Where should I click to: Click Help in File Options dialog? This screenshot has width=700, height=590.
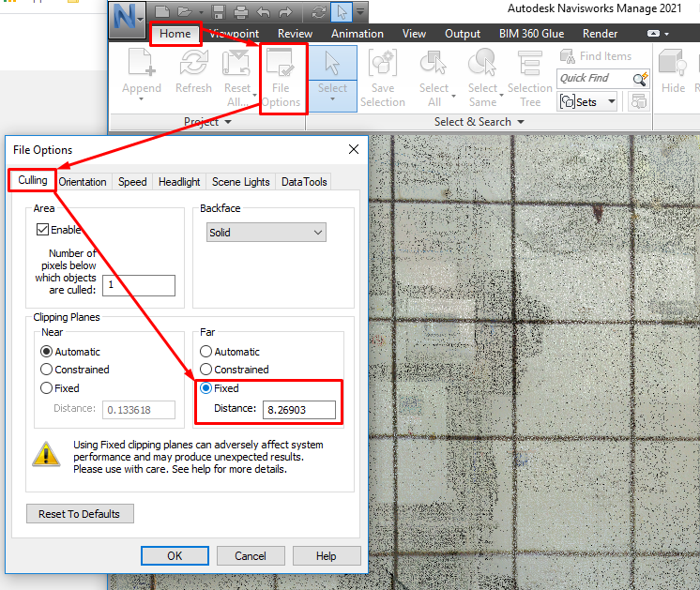(x=327, y=555)
